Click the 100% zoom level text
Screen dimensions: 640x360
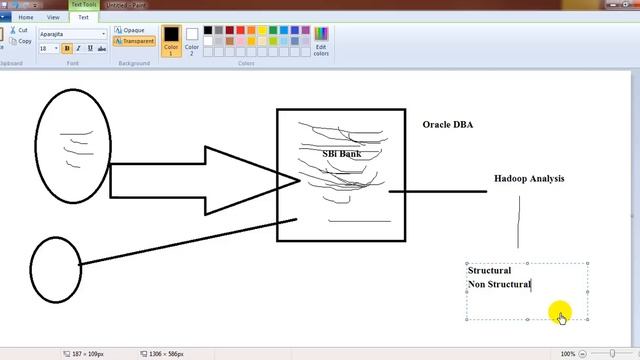(567, 354)
